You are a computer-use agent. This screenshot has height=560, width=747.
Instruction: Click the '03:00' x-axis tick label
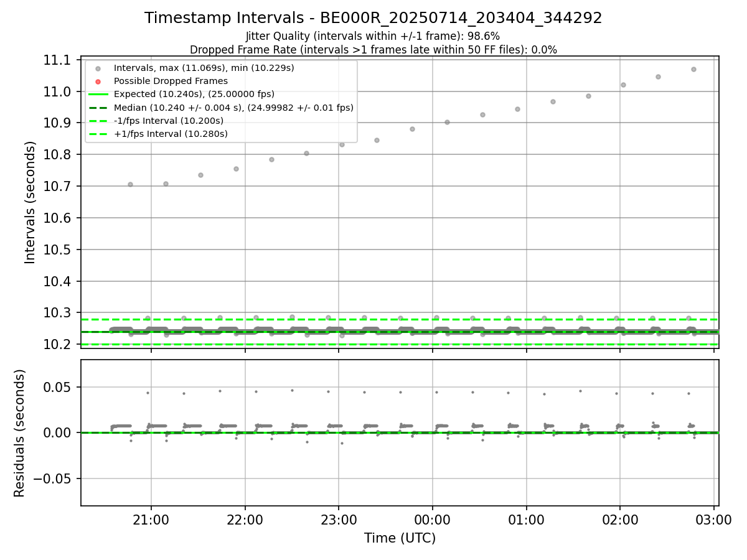pos(714,520)
